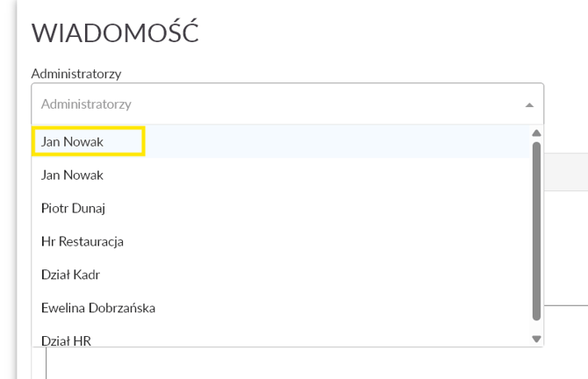This screenshot has width=588, height=379.
Task: Pick the Dział HR list entry
Action: point(66,340)
